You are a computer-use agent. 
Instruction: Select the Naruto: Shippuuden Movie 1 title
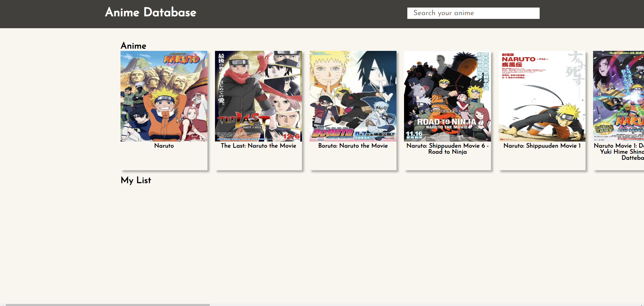click(542, 146)
